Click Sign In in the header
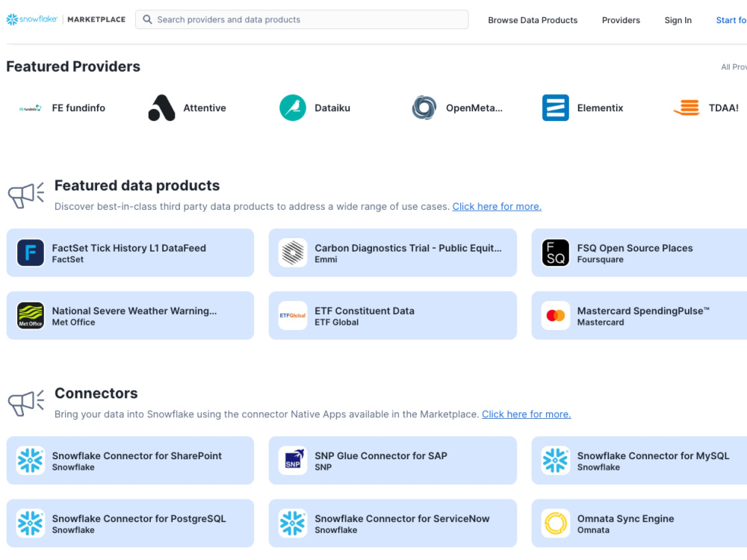 (678, 20)
